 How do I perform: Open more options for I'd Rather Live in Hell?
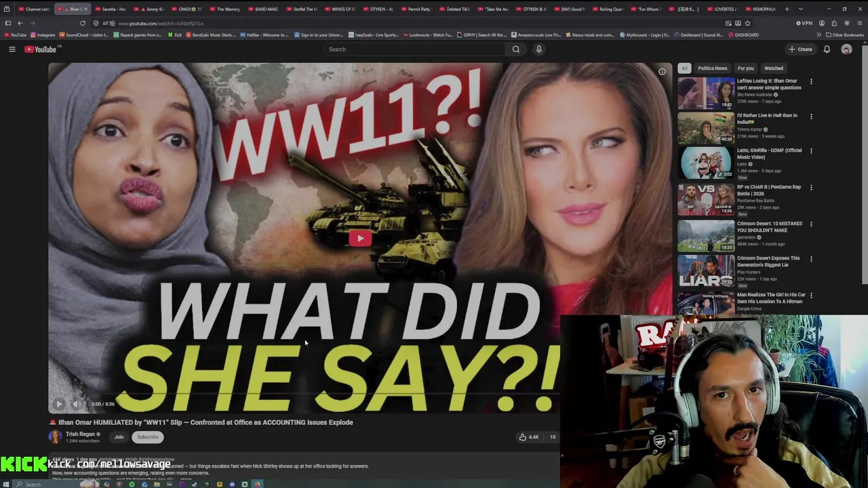811,116
